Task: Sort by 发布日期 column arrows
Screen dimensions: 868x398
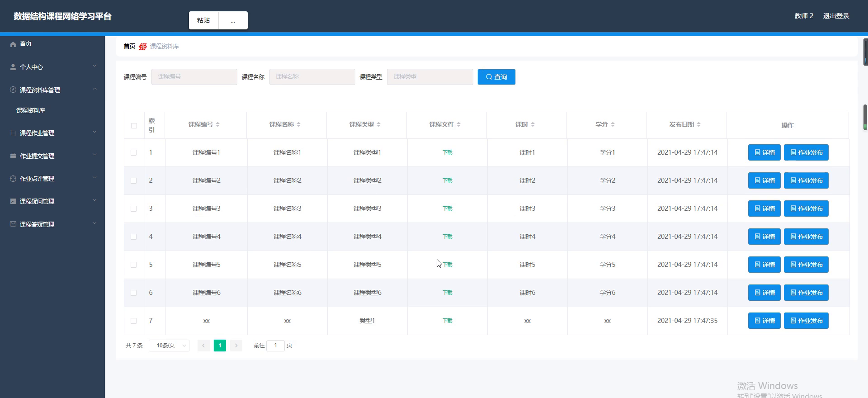Action: [x=698, y=124]
